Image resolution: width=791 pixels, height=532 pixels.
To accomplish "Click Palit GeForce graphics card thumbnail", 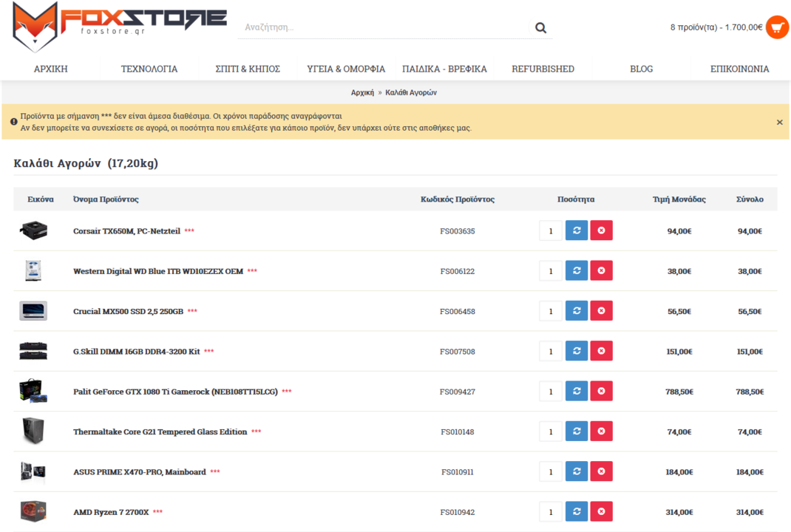I will pos(33,392).
